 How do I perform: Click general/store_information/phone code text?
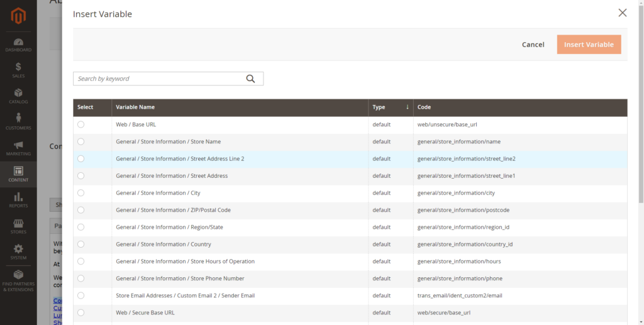click(460, 278)
